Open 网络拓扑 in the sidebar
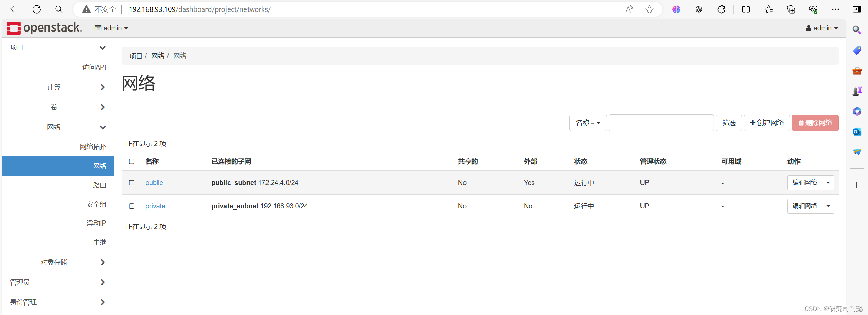Viewport: 868px width, 315px height. (x=93, y=147)
